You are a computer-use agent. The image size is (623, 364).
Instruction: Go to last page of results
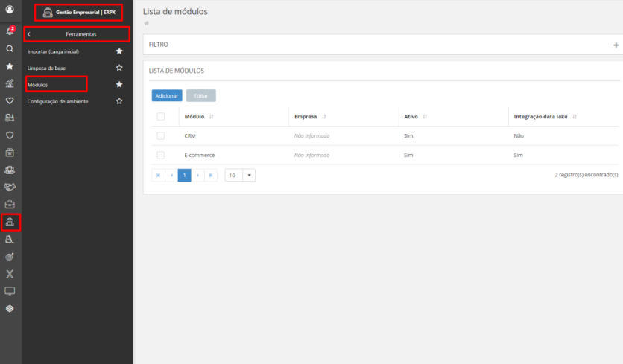211,175
